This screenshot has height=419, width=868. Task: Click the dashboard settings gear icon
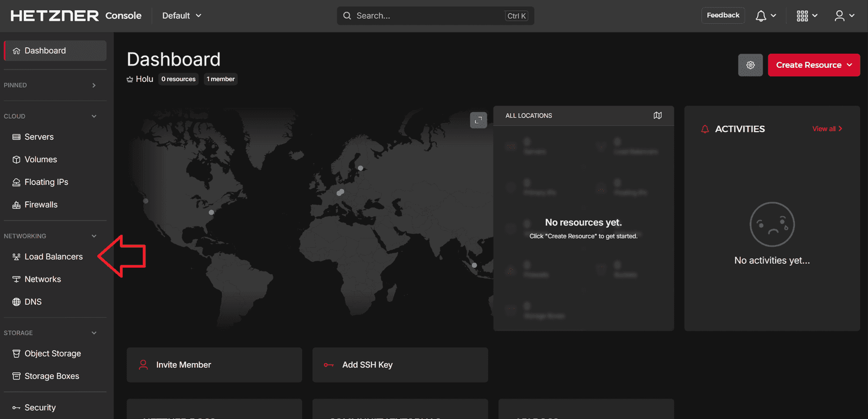click(x=750, y=65)
